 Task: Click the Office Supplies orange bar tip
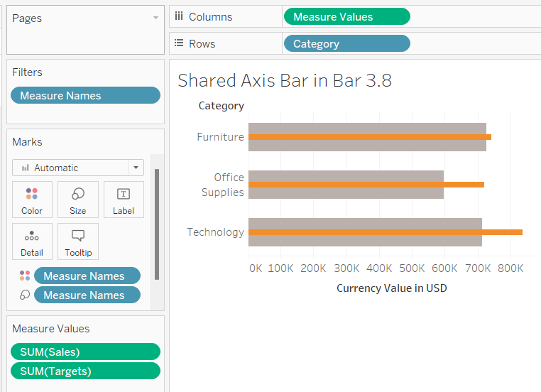coord(481,185)
